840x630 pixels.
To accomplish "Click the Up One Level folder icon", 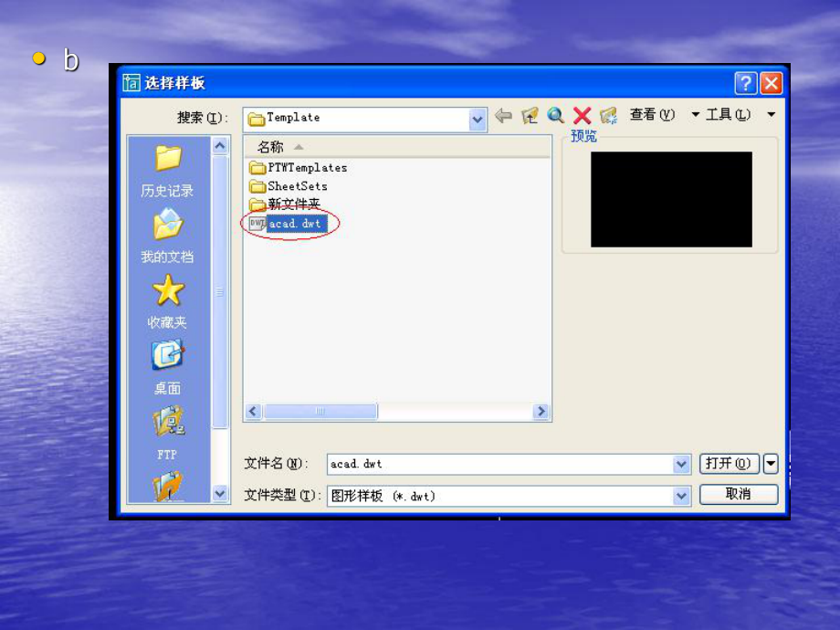I will click(x=530, y=116).
